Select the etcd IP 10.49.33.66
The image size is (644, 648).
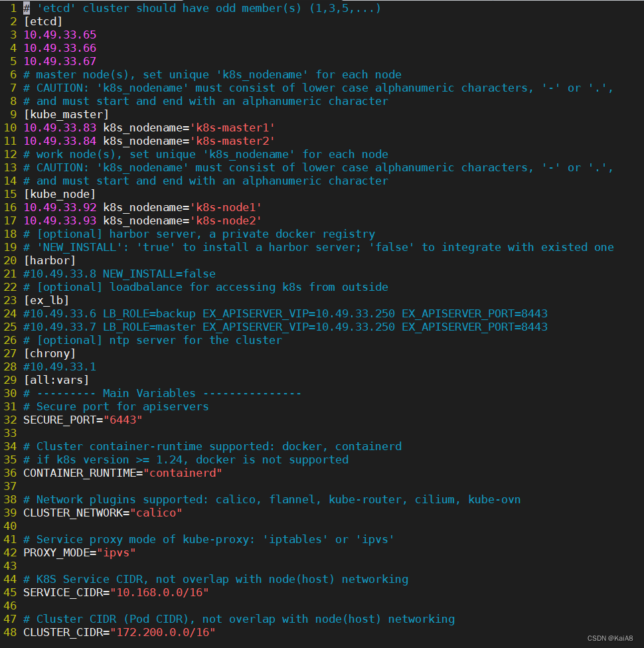coord(60,48)
